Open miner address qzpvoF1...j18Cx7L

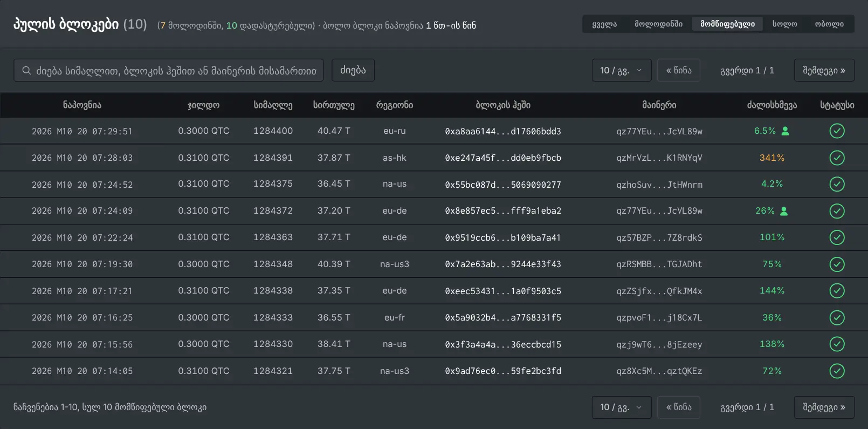pyautogui.click(x=659, y=318)
